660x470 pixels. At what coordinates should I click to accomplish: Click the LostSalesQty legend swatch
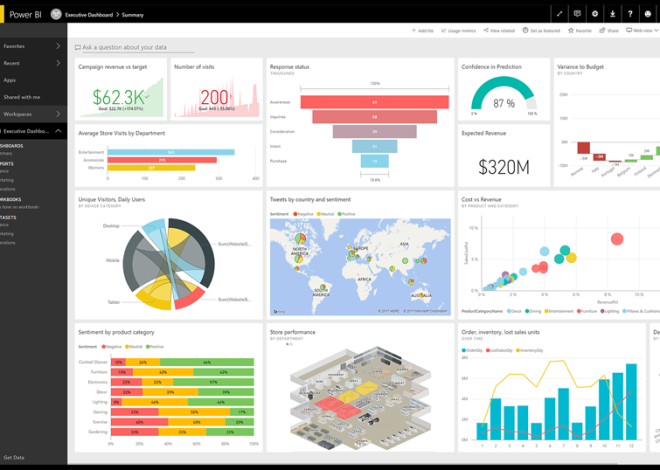point(488,350)
